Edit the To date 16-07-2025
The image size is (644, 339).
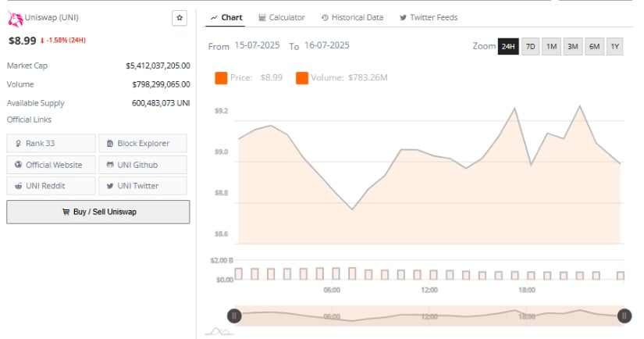[x=327, y=45]
